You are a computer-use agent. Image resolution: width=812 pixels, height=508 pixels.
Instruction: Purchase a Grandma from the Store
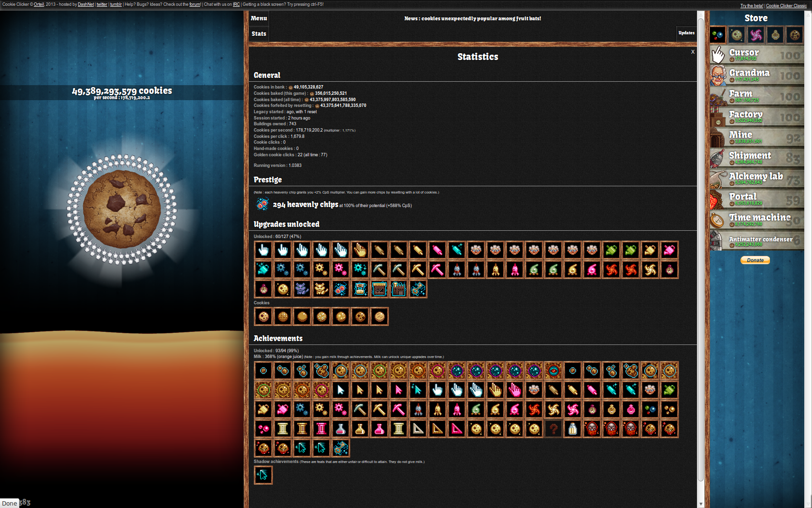(x=756, y=75)
